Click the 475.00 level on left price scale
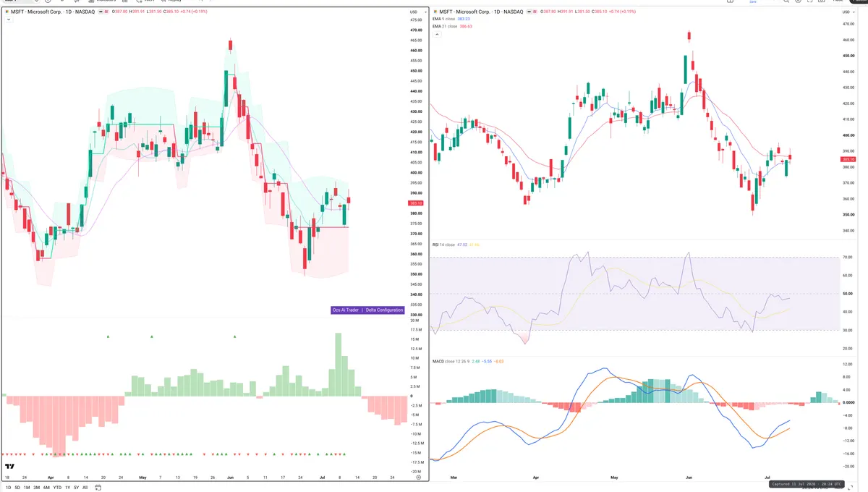This screenshot has height=492, width=868. (x=416, y=20)
